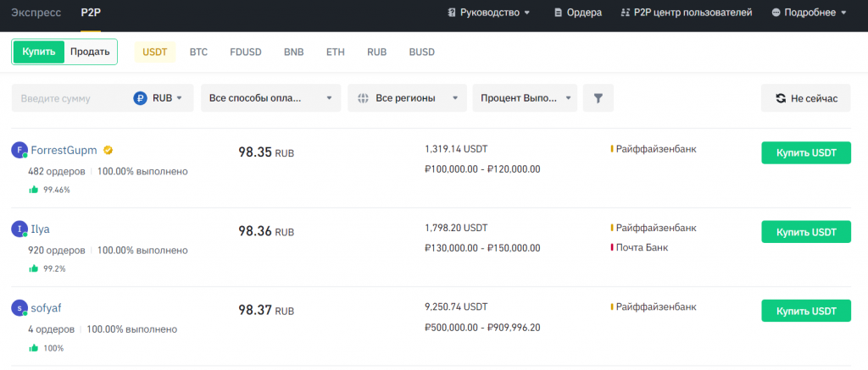The height and width of the screenshot is (370, 868).
Task: Switch to Купить mode
Action: [39, 52]
